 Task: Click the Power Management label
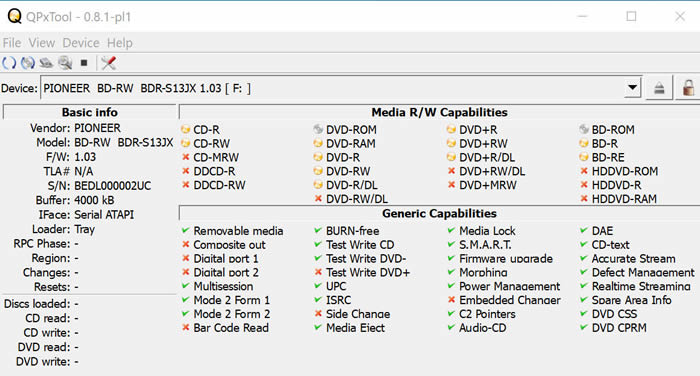point(509,286)
